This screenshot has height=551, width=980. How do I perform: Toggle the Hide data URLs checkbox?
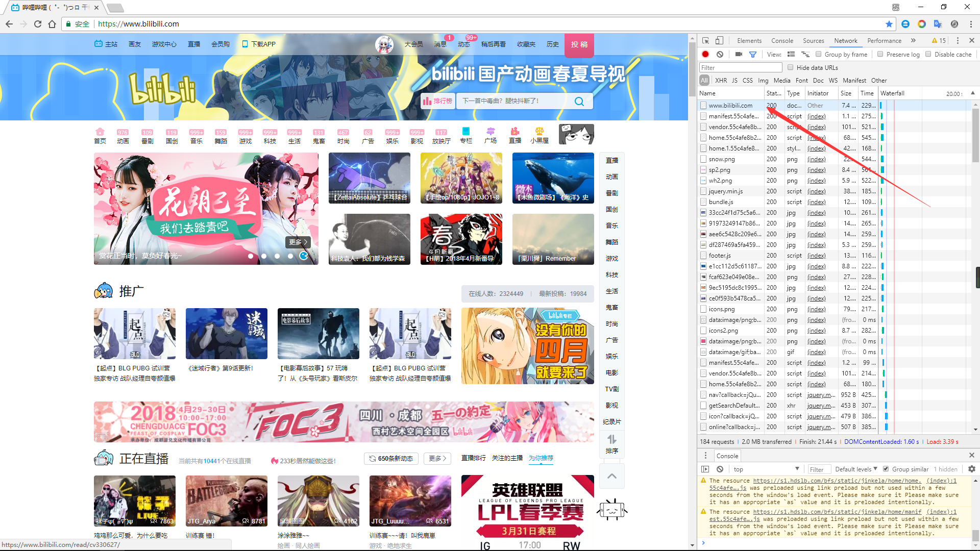[791, 67]
